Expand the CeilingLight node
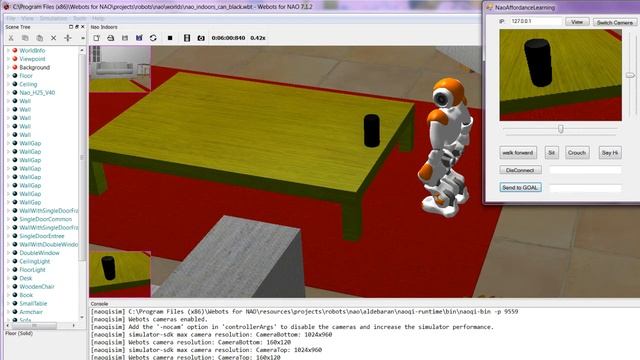 pos(8,261)
